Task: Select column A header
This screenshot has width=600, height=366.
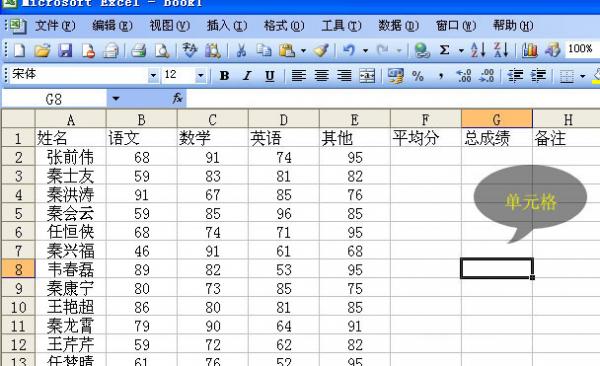Action: [70, 119]
